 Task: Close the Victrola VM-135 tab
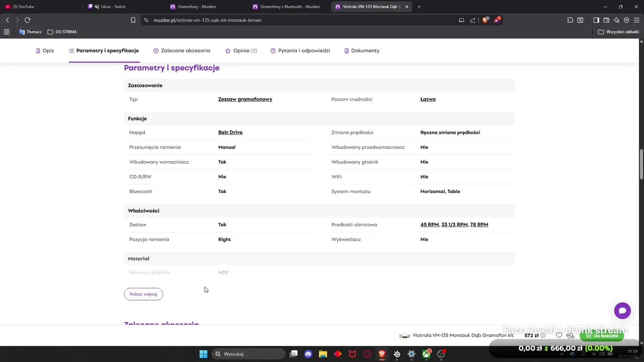coord(407,7)
